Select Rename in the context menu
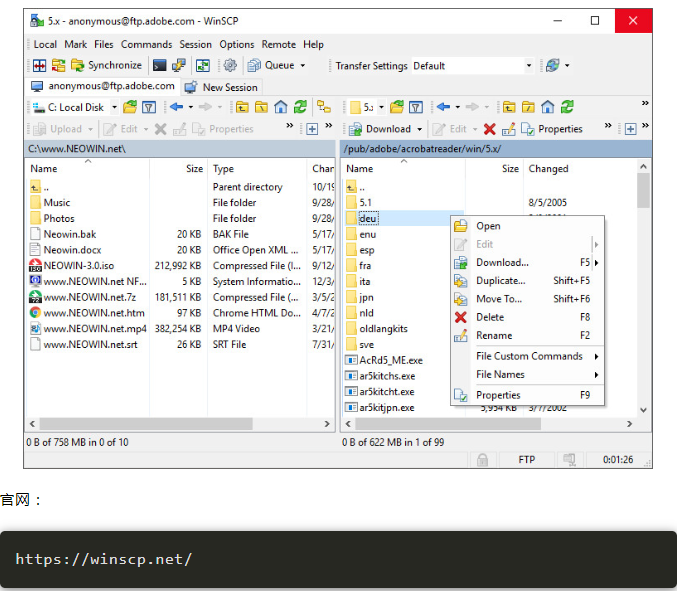This screenshot has width=679, height=591. [x=494, y=336]
